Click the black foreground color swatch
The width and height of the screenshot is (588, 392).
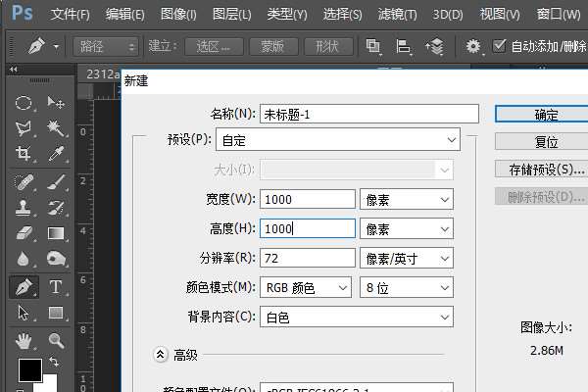point(30,370)
